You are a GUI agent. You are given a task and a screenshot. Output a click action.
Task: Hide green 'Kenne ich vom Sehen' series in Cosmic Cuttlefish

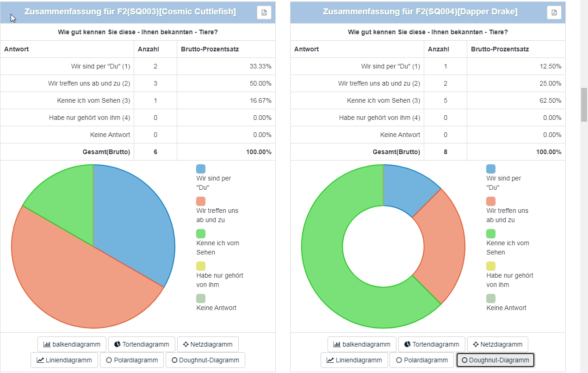201,234
